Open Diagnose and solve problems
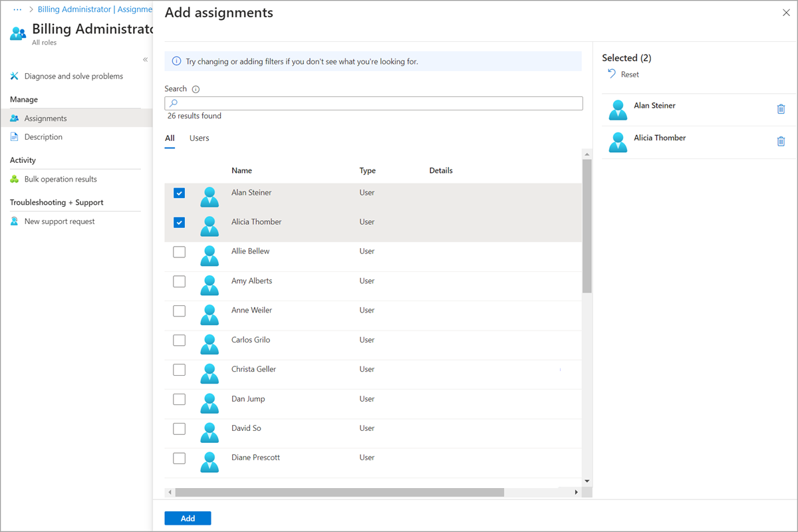The width and height of the screenshot is (798, 532). 73,76
